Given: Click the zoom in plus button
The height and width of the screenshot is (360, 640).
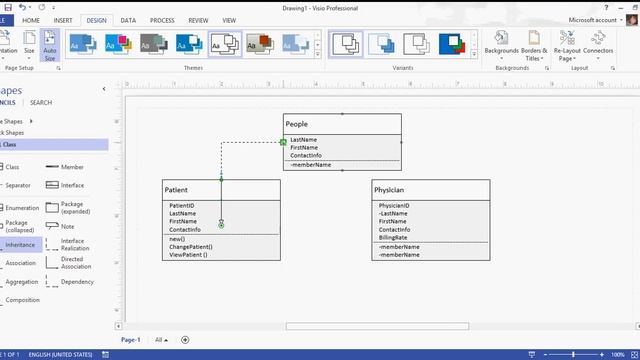Looking at the screenshot, I should [x=602, y=355].
